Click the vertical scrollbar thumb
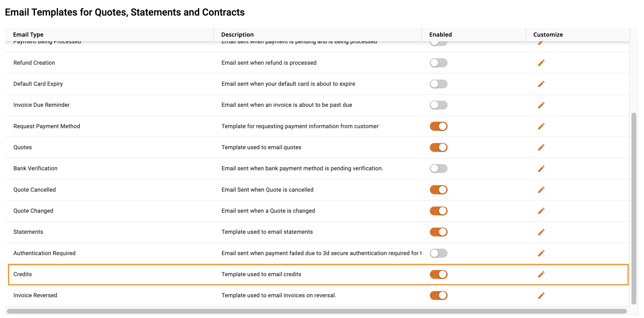 coord(634,208)
